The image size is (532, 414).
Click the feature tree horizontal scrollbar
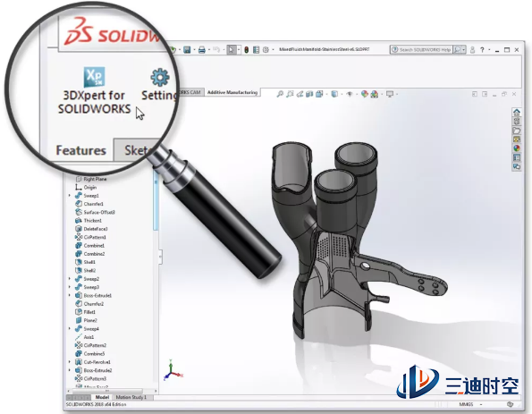click(107, 392)
